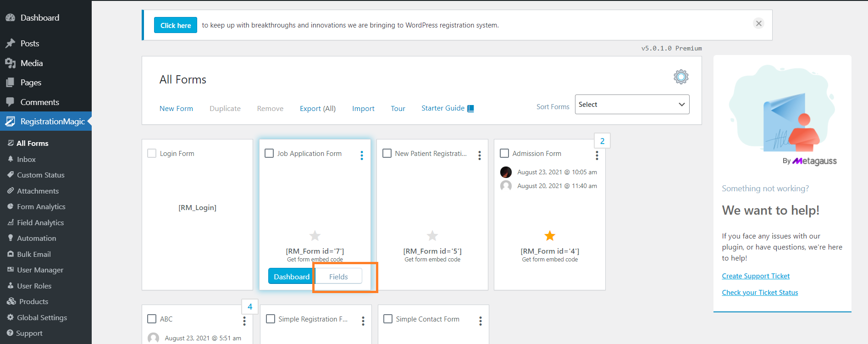Click the Starter Guide book icon
The height and width of the screenshot is (344, 868).
click(x=470, y=109)
